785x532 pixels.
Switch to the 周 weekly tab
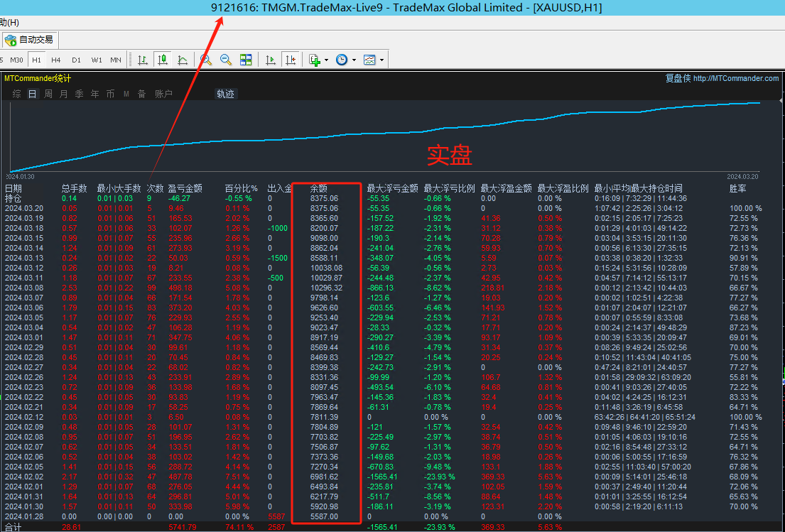coord(48,94)
